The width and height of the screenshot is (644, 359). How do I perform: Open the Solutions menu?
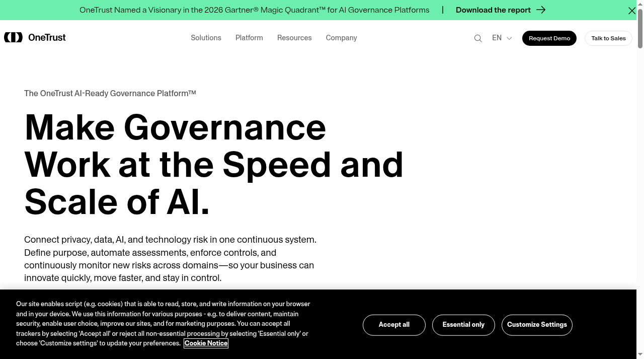pyautogui.click(x=206, y=38)
